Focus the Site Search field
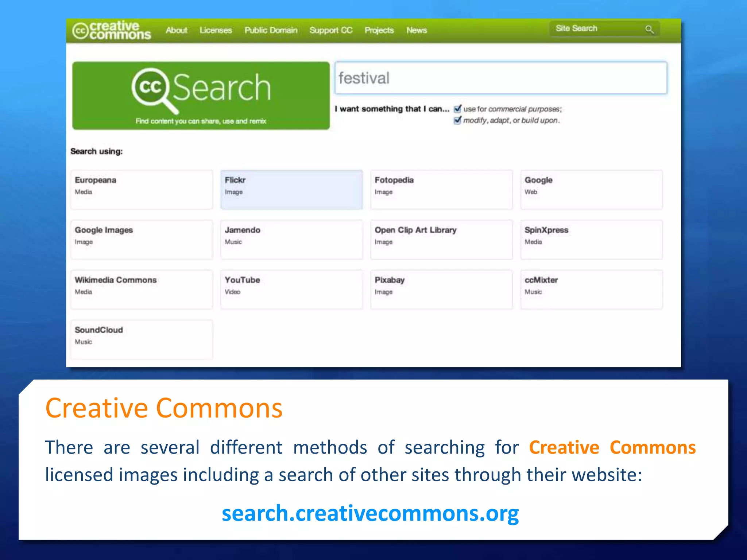This screenshot has width=747, height=560. 604,29
